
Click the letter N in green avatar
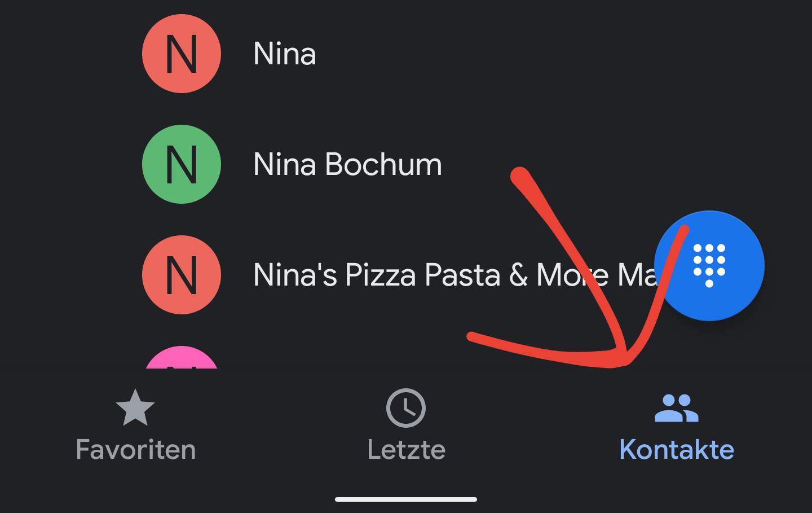182,165
